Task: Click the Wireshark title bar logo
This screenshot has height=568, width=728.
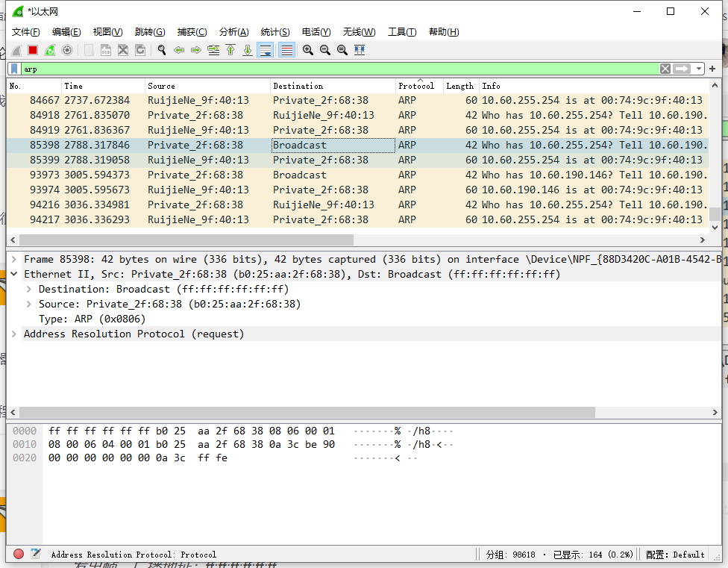Action: [18, 11]
